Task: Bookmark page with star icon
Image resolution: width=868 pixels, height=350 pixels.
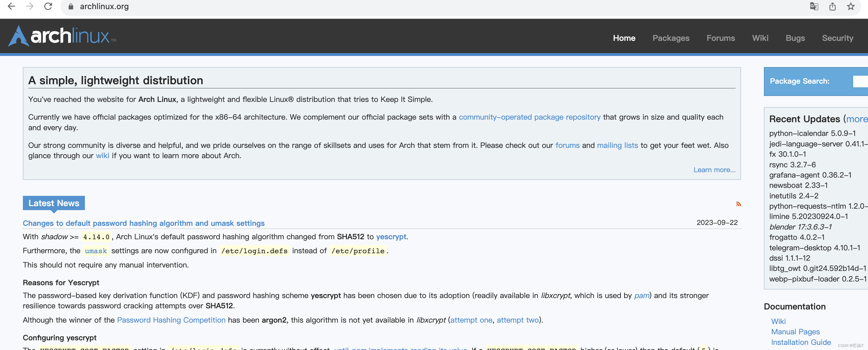Action: [x=851, y=6]
